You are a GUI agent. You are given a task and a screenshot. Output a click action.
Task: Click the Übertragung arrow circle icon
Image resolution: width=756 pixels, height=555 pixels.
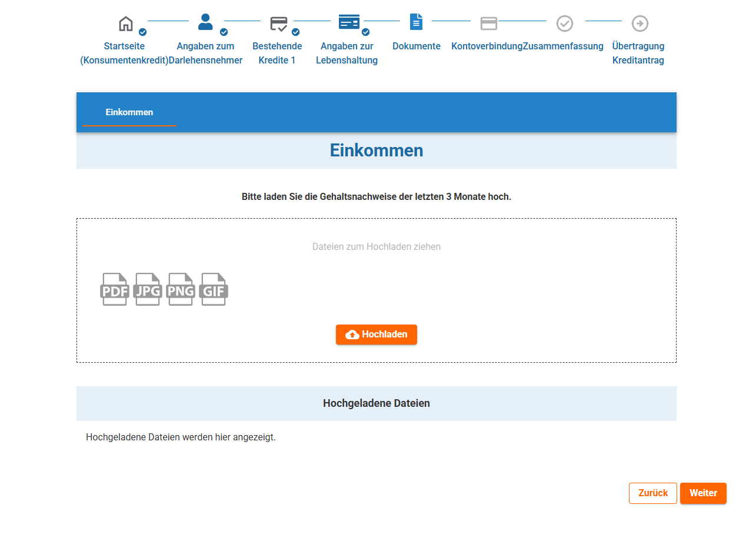(640, 24)
